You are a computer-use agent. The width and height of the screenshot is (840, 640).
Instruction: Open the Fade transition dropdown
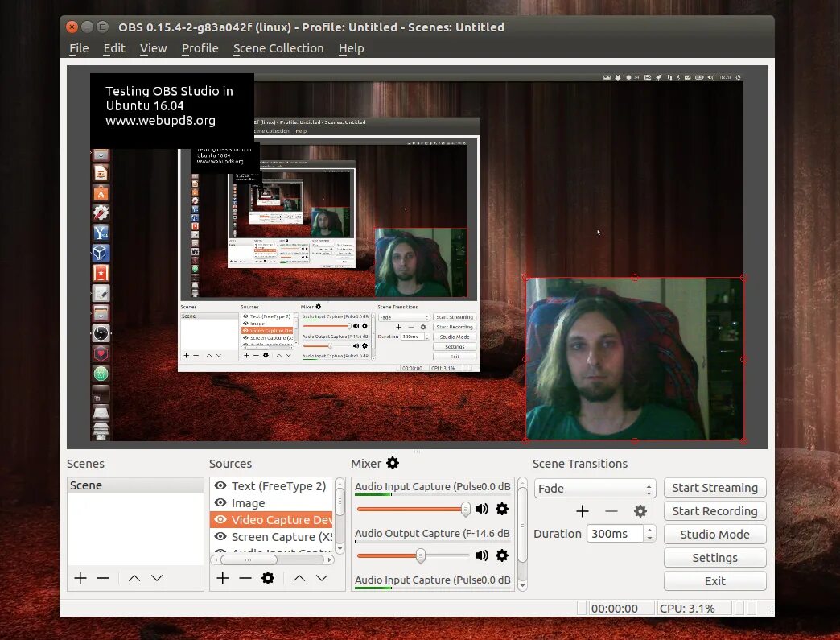tap(595, 489)
